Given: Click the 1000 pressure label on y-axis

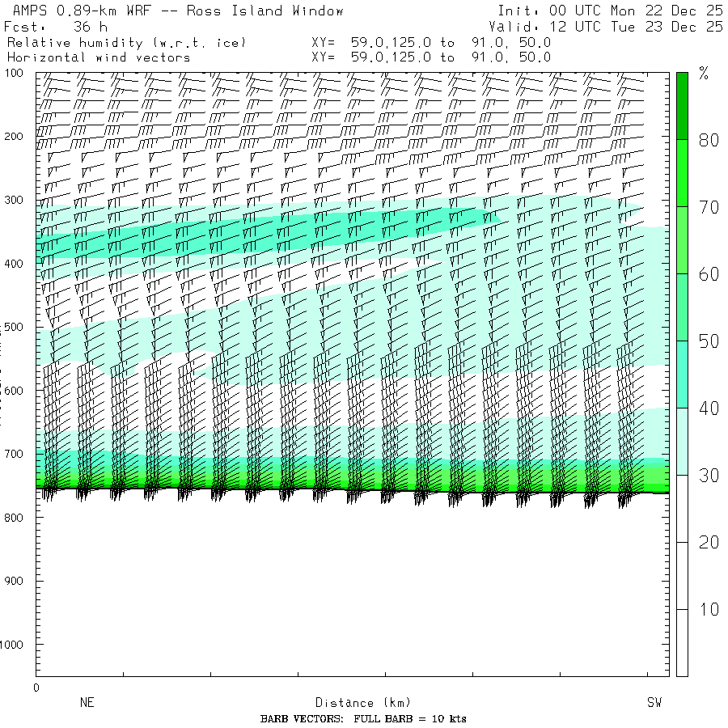Looking at the screenshot, I should click(15, 645).
